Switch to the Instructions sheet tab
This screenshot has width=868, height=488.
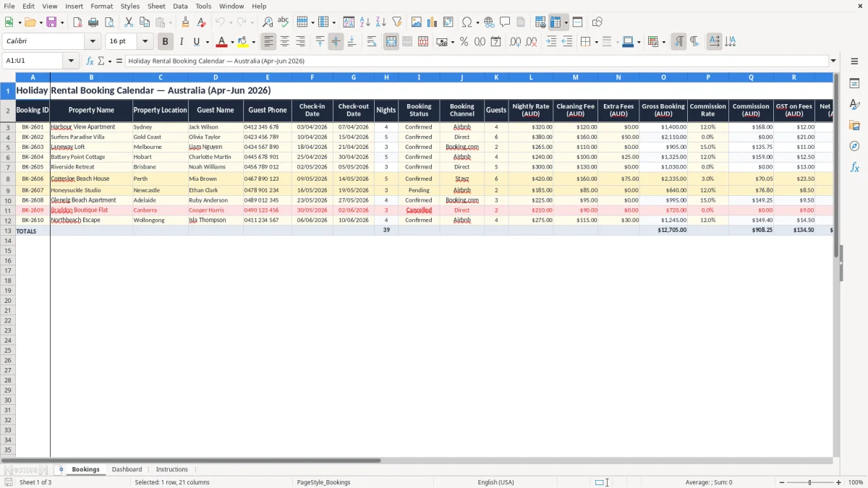(x=172, y=469)
